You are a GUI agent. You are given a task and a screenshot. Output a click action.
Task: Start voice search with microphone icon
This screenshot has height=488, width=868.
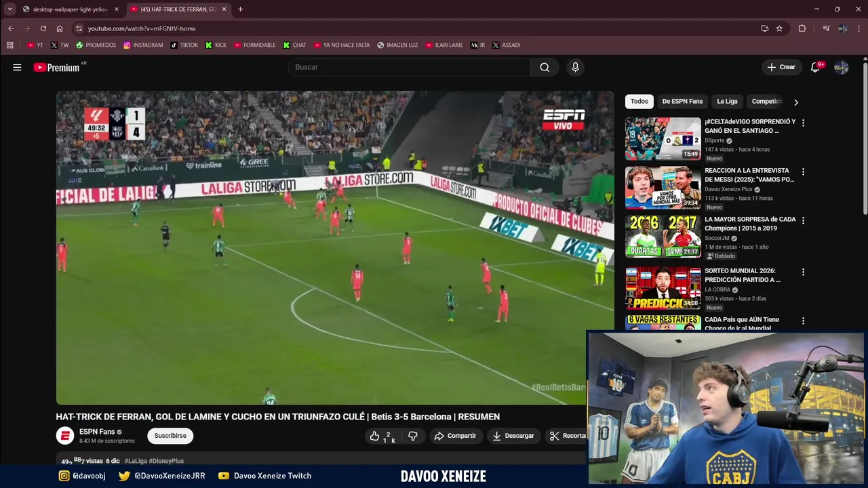[575, 67]
